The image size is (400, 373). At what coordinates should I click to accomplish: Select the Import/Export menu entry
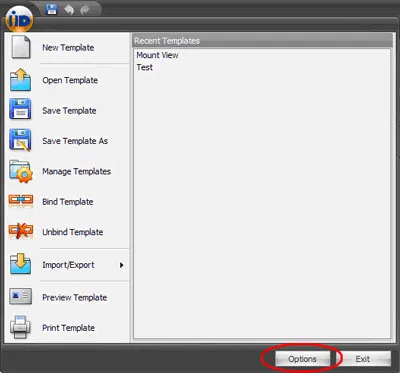pos(68,265)
